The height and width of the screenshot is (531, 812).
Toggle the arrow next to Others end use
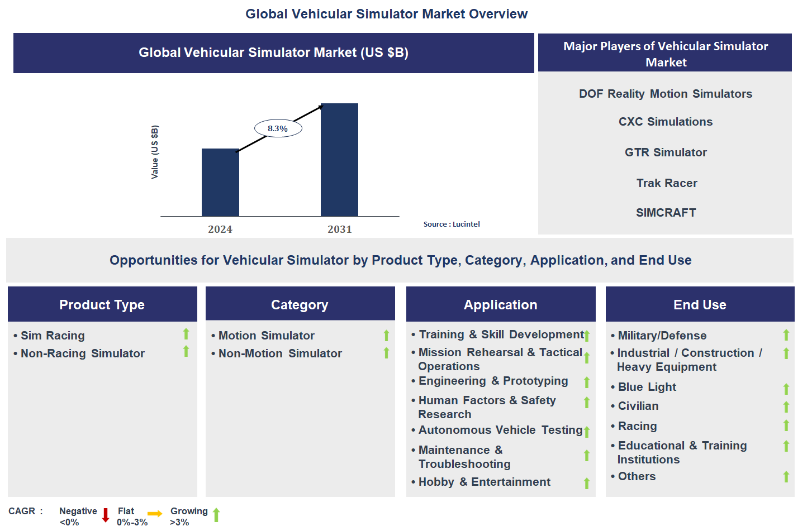click(x=786, y=477)
